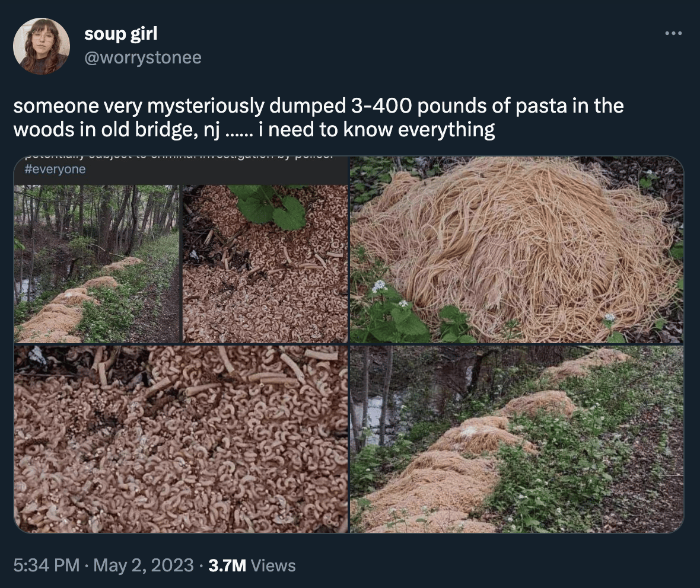
Task: Click the May 2, 2023 date
Action: (x=144, y=565)
